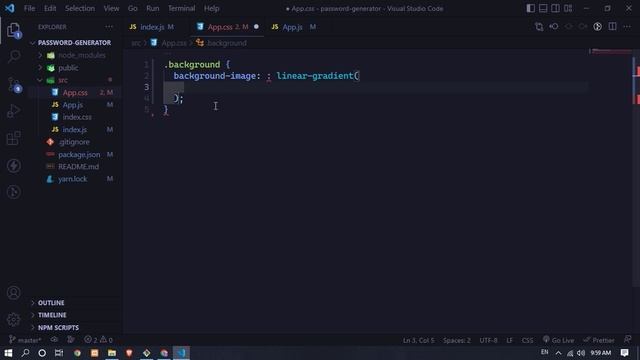Open package.json in the explorer tree

pyautogui.click(x=79, y=154)
